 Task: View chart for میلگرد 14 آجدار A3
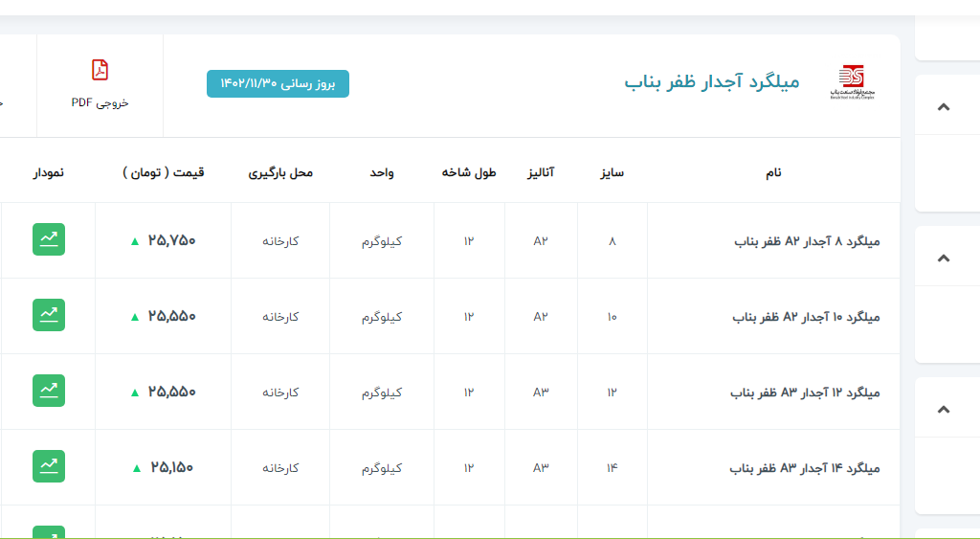49,466
